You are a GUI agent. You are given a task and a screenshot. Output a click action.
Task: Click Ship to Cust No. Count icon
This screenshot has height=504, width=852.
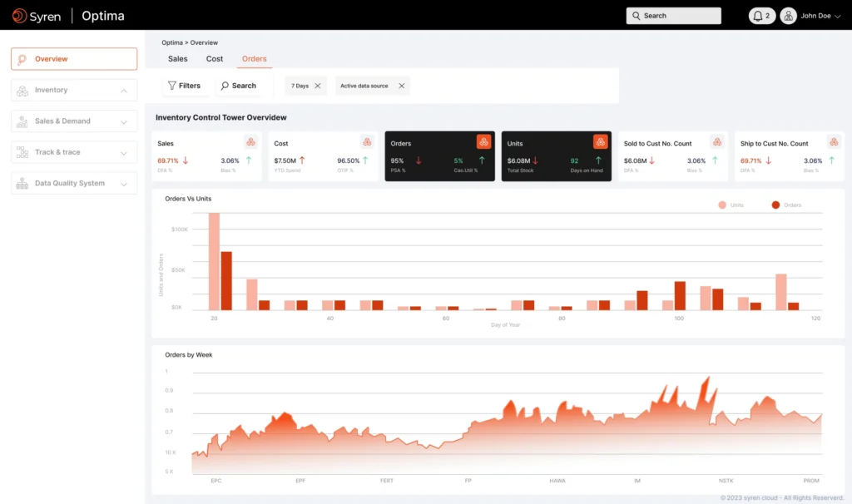point(833,142)
